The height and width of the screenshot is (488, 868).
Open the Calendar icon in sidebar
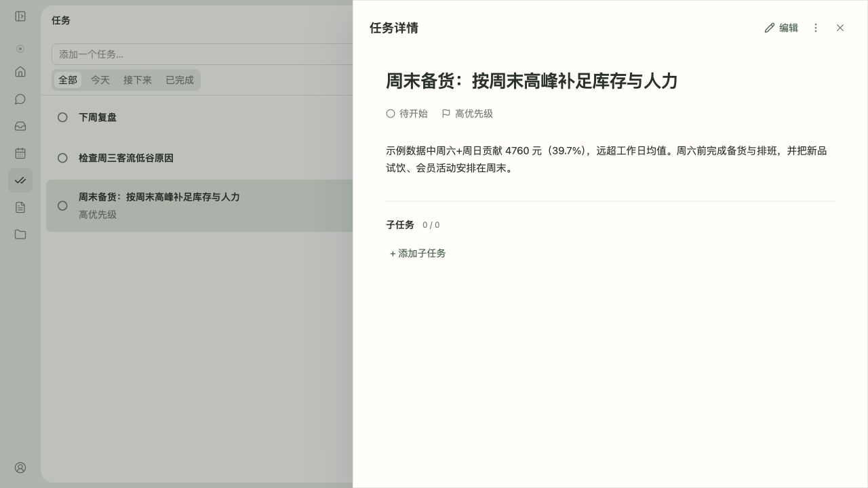click(x=20, y=153)
